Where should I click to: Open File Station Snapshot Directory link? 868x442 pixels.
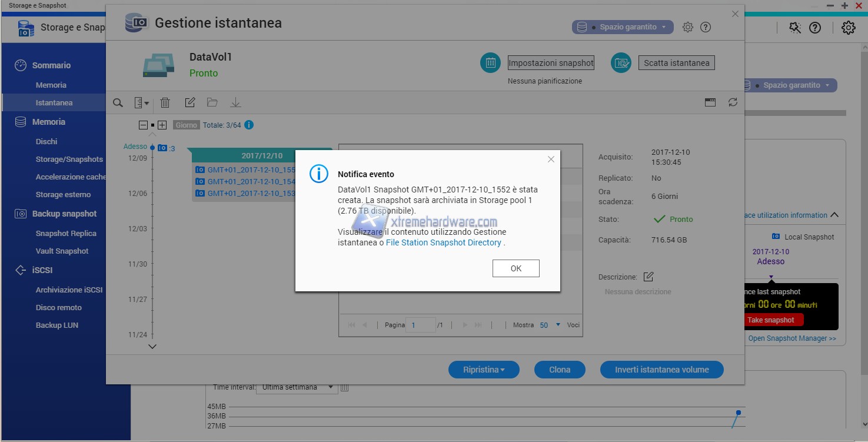(443, 242)
